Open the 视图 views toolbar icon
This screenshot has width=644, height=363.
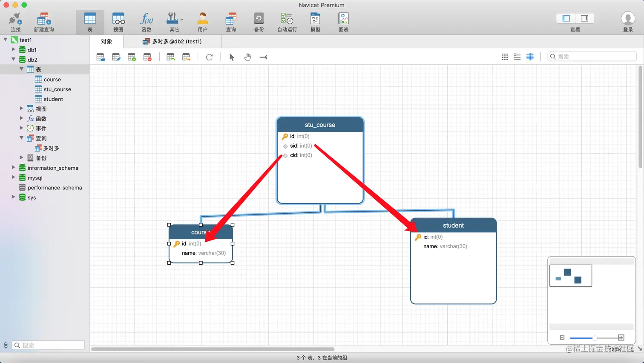point(118,22)
